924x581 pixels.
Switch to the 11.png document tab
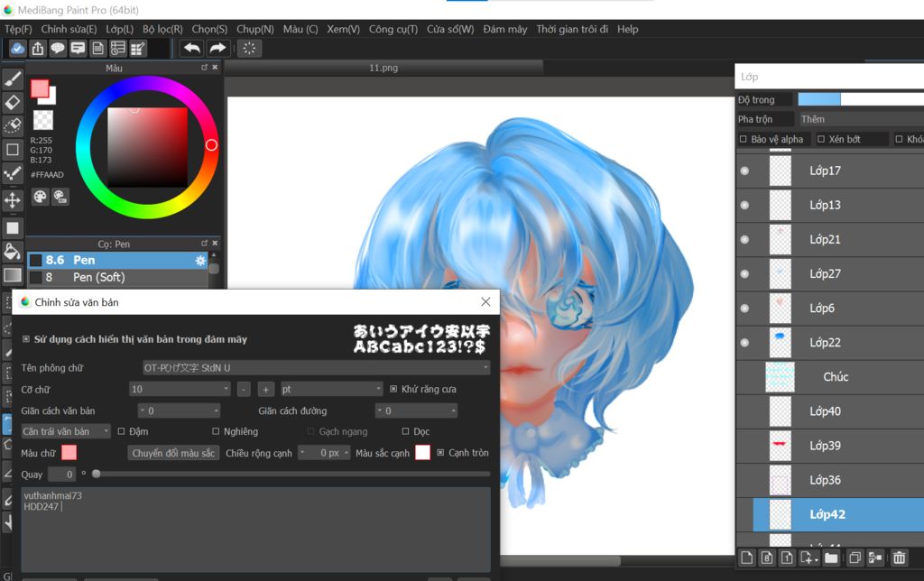(383, 68)
